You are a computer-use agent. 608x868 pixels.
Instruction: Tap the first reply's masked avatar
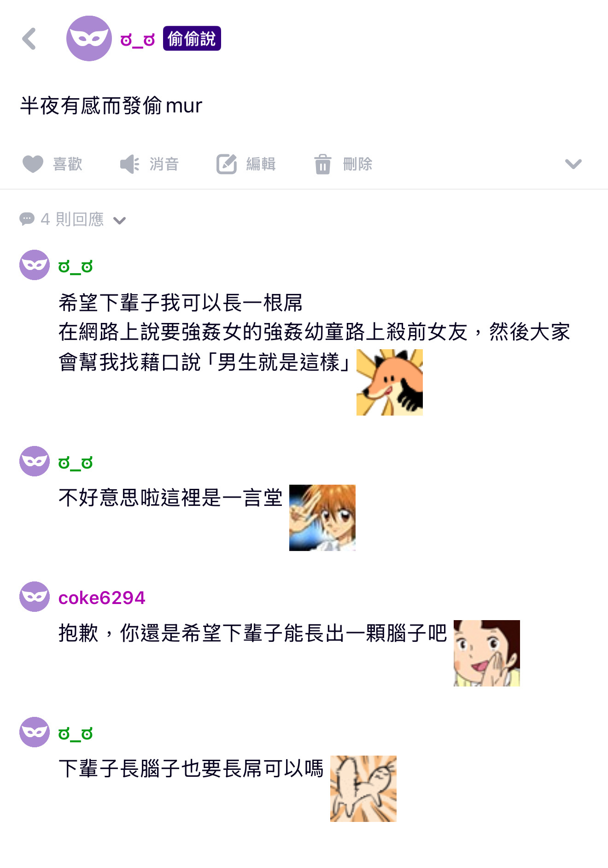pyautogui.click(x=35, y=265)
